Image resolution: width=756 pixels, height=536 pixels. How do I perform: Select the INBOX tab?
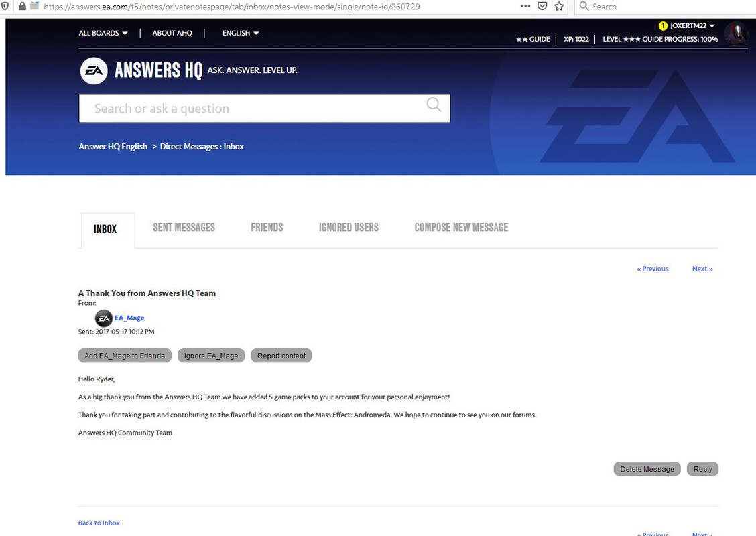tap(108, 230)
